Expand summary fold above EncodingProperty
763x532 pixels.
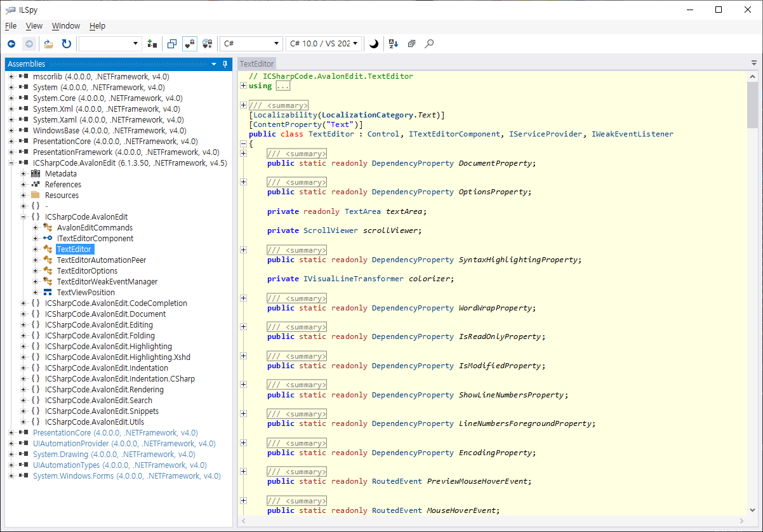(x=243, y=442)
